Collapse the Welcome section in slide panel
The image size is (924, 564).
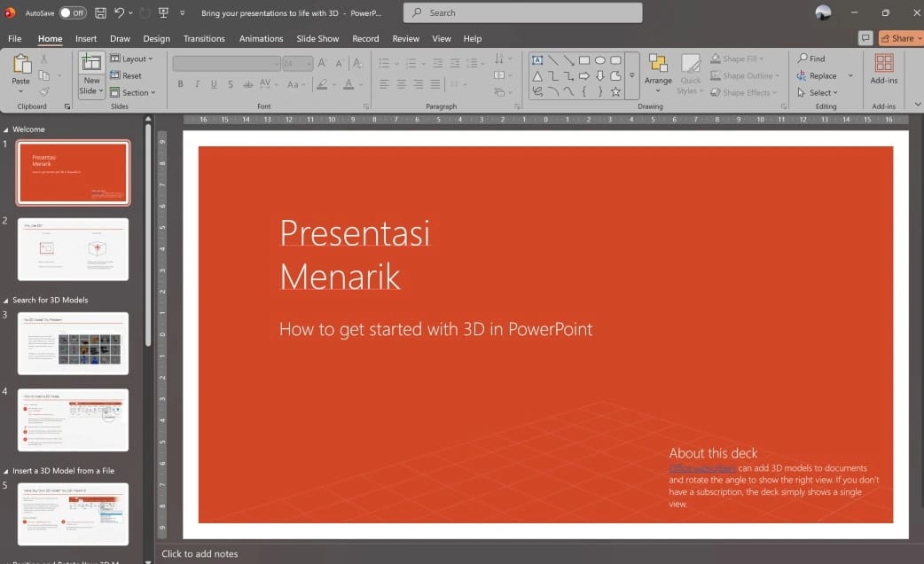click(x=7, y=129)
